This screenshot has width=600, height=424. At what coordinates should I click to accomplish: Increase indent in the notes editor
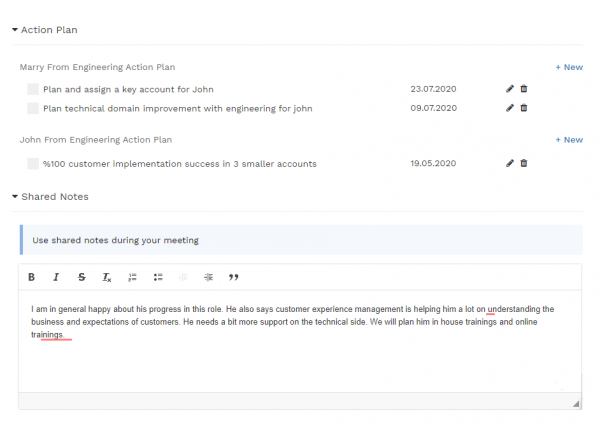click(x=208, y=277)
